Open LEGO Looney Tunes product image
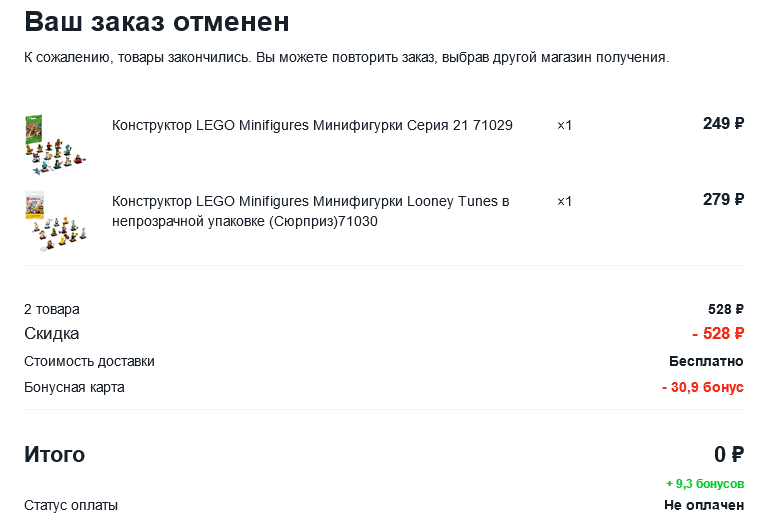Viewport: 769px width, 532px height. [55, 221]
